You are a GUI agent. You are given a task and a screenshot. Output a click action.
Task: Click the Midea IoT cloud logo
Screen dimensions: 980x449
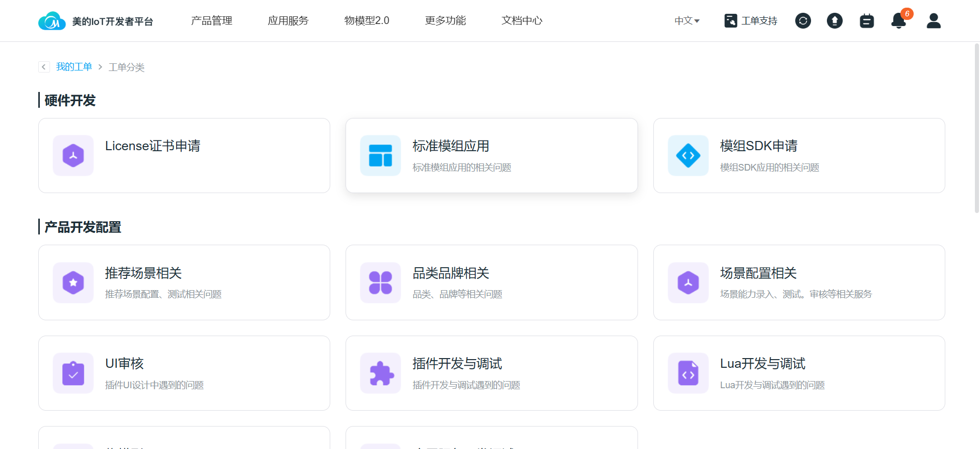coord(52,21)
